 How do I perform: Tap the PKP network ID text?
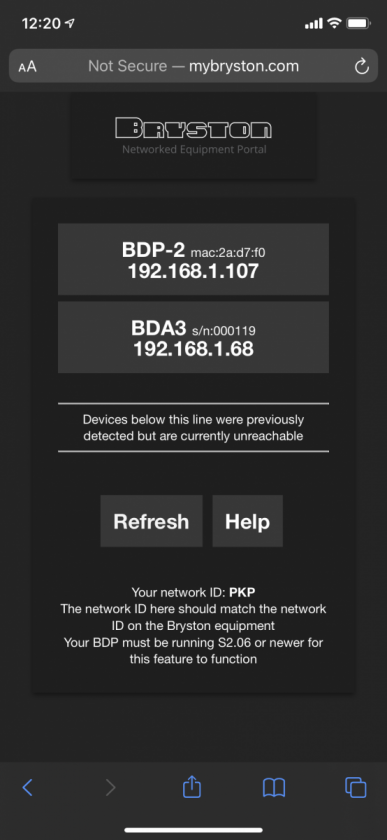242,592
